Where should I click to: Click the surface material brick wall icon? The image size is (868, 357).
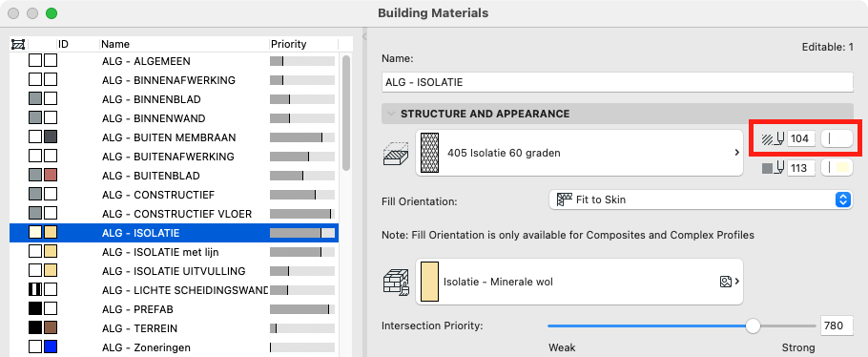coord(396,282)
